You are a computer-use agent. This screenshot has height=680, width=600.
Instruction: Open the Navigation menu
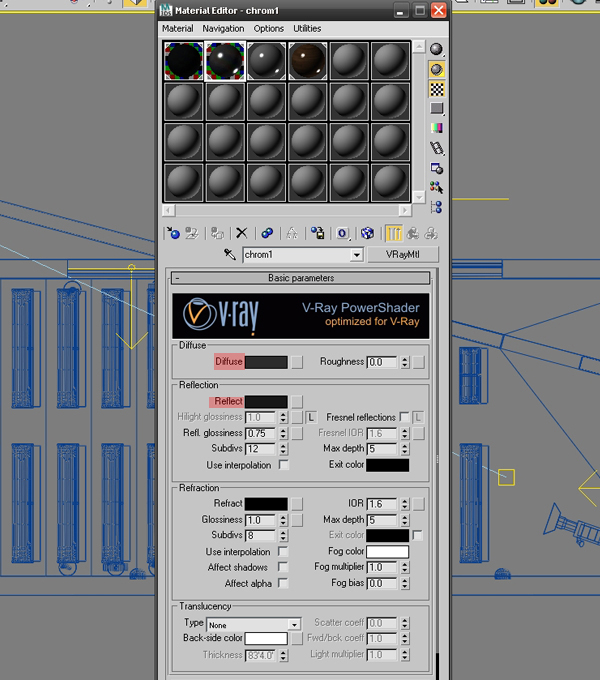pos(223,29)
